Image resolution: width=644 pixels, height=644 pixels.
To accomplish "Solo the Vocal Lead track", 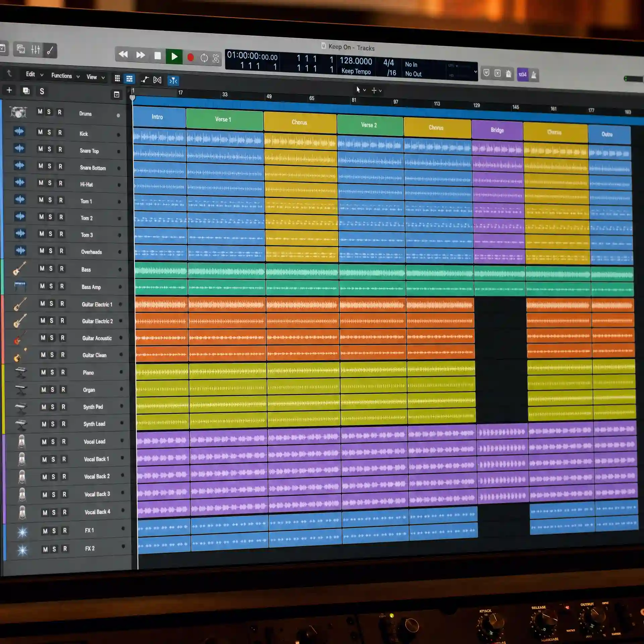I will click(53, 442).
